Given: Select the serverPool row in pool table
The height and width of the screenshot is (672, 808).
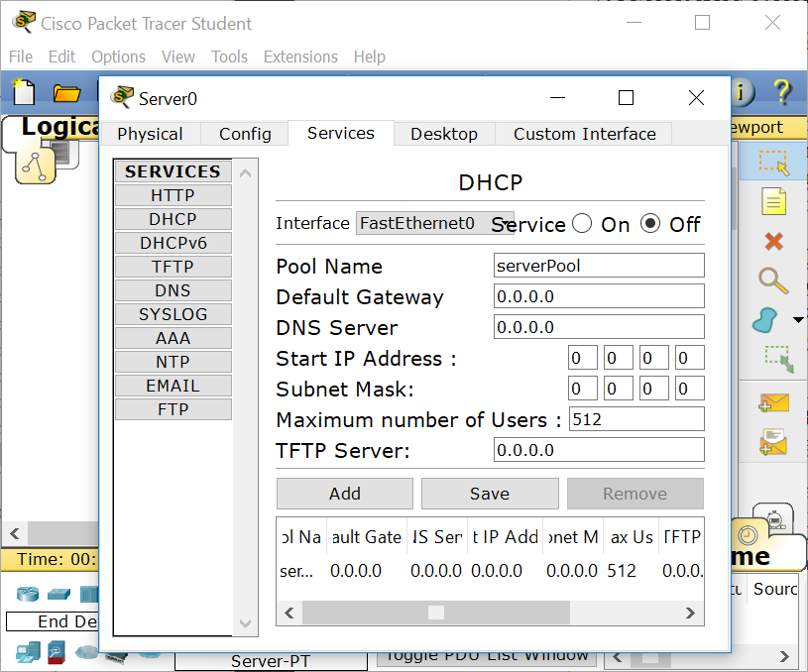Looking at the screenshot, I should click(x=490, y=571).
